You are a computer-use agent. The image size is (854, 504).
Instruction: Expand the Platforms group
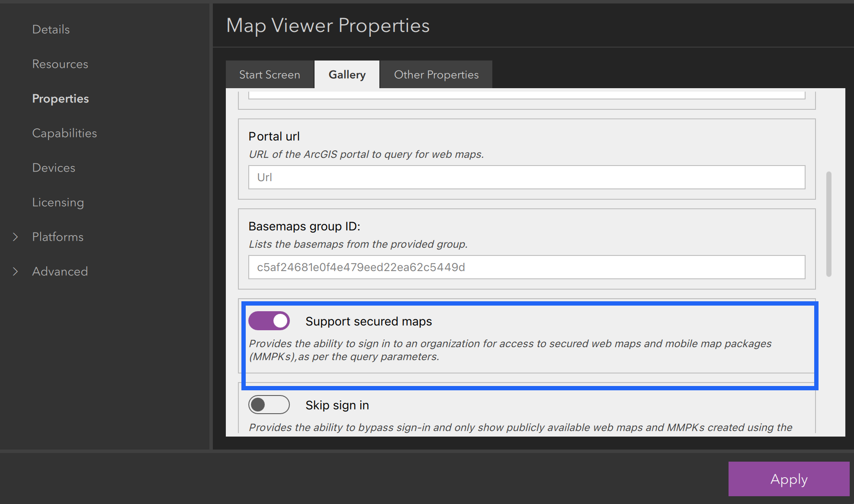tap(58, 236)
